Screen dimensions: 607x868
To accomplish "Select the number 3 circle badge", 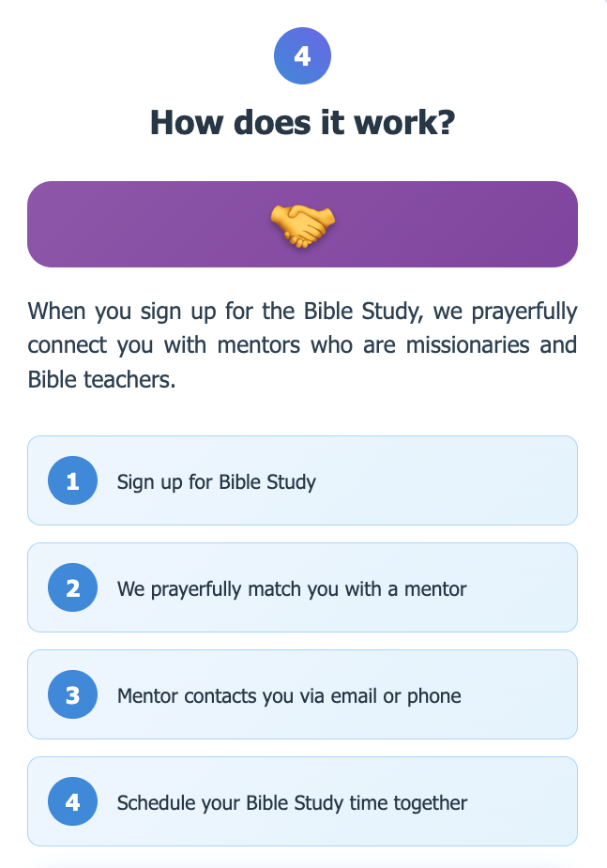I will pos(72,694).
